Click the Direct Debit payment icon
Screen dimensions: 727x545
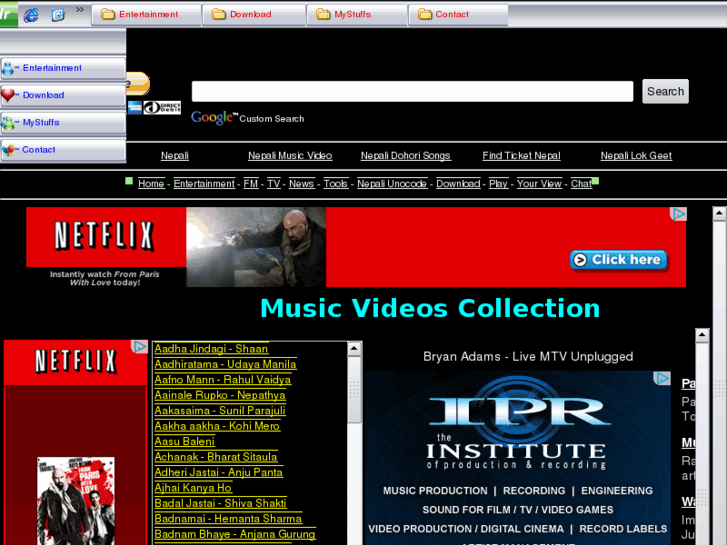click(162, 108)
